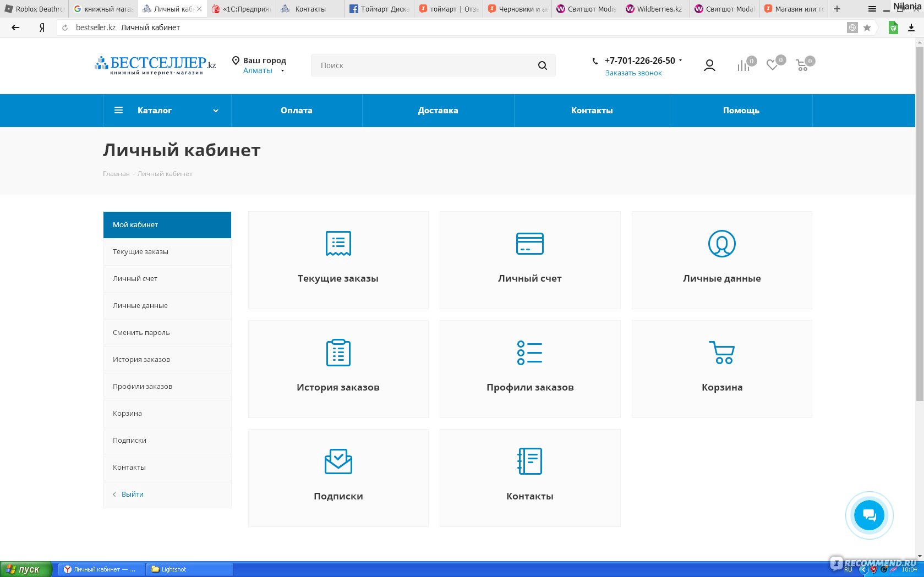Switch to the Roblox Deathrun tab
The image size is (924, 577).
[x=35, y=9]
